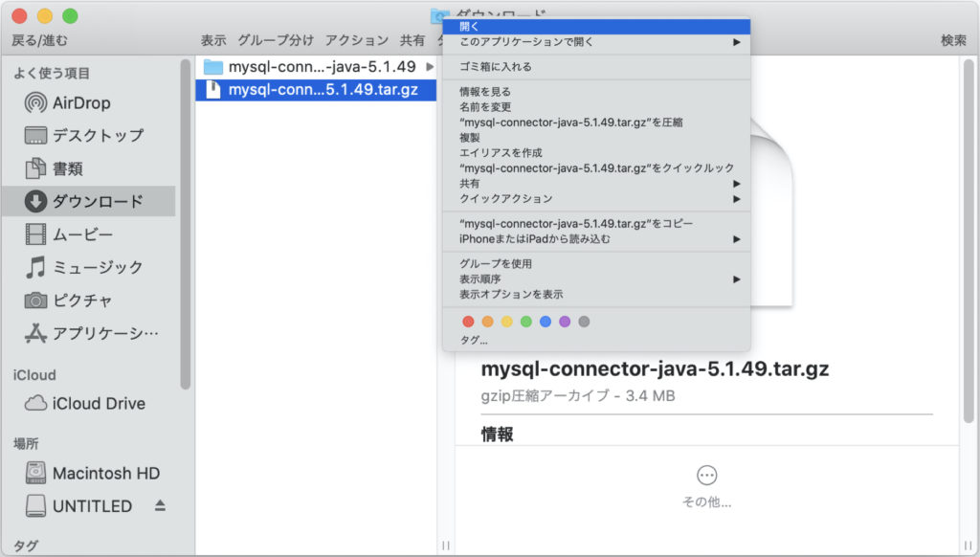980x557 pixels.
Task: Choose compress "mysql-connector-java-5.1.49.tar.gz"を圧縮
Action: (x=596, y=123)
